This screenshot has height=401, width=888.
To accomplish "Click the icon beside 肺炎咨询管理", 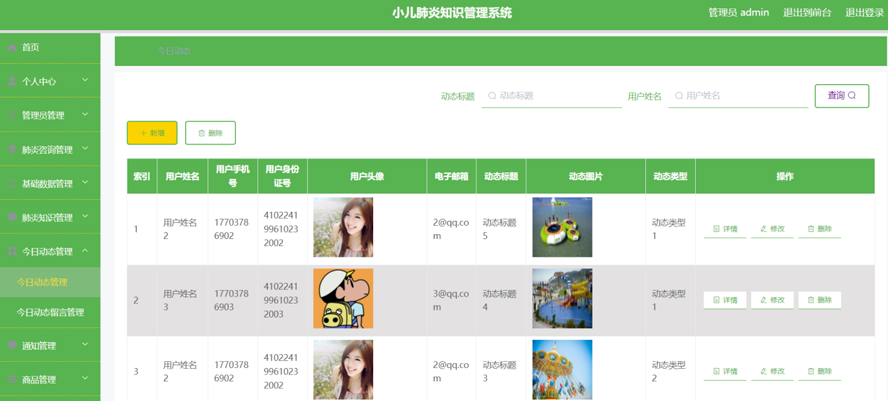I will [12, 150].
